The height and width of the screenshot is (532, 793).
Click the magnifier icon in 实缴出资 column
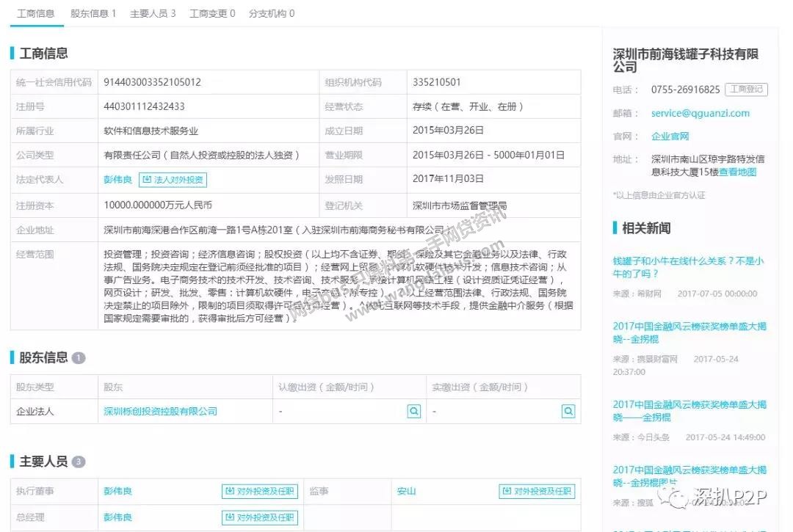tap(568, 411)
